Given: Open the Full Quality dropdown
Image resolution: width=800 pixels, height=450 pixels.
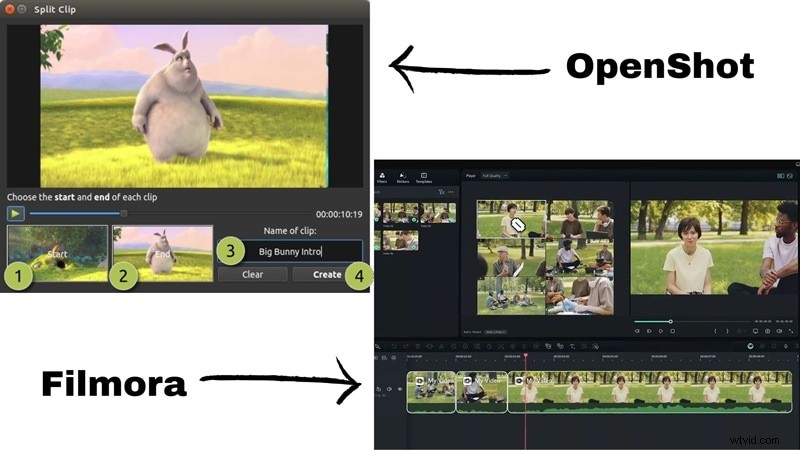Looking at the screenshot, I should coord(494,176).
